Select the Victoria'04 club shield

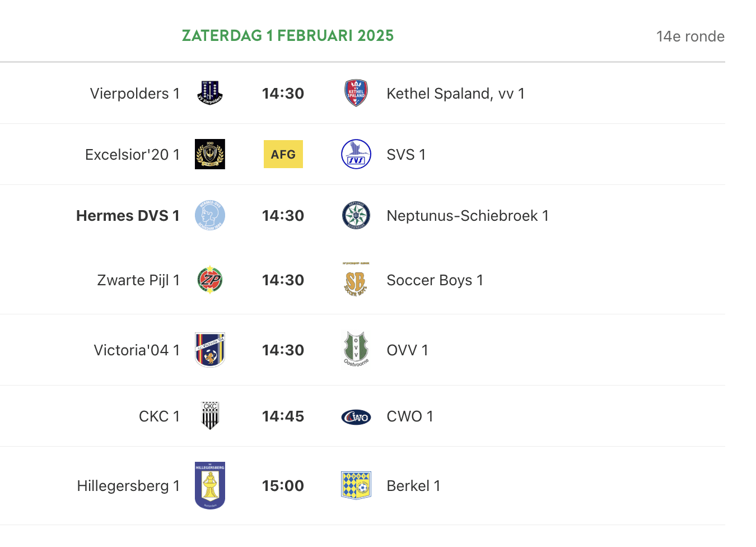(x=210, y=350)
